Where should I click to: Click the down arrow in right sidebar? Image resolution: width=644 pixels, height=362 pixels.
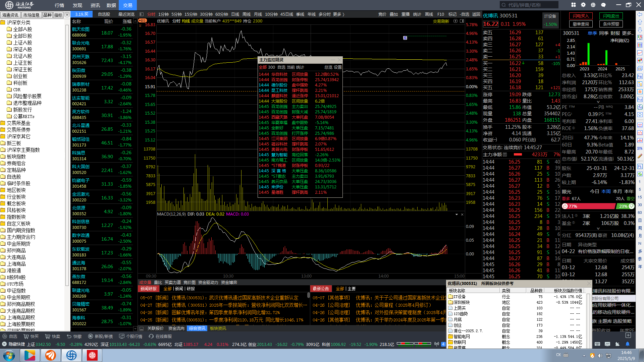640,30
